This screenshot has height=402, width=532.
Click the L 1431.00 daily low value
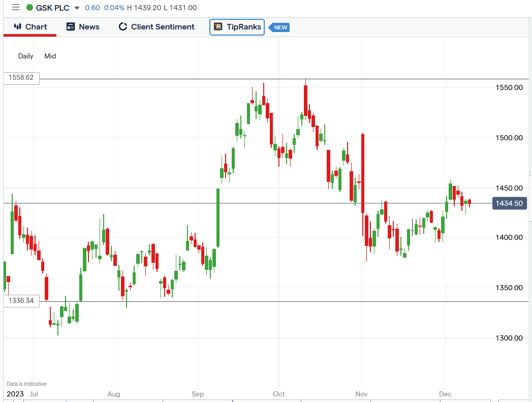(180, 8)
